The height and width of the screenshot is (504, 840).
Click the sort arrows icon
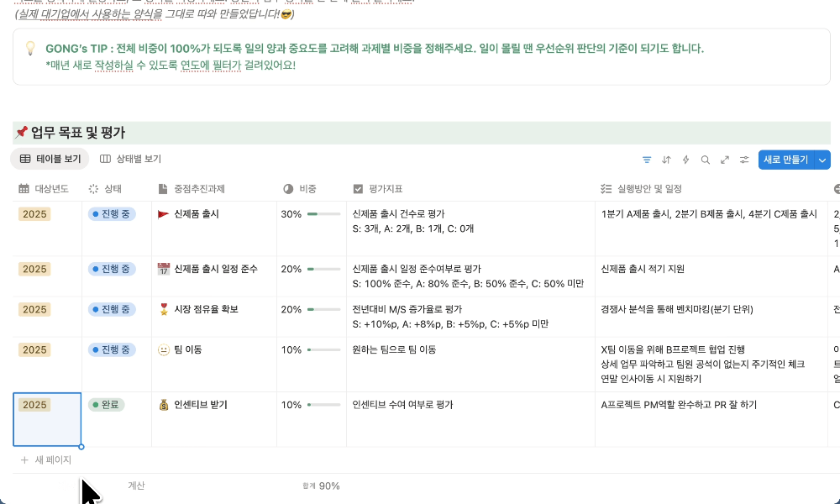click(x=666, y=160)
